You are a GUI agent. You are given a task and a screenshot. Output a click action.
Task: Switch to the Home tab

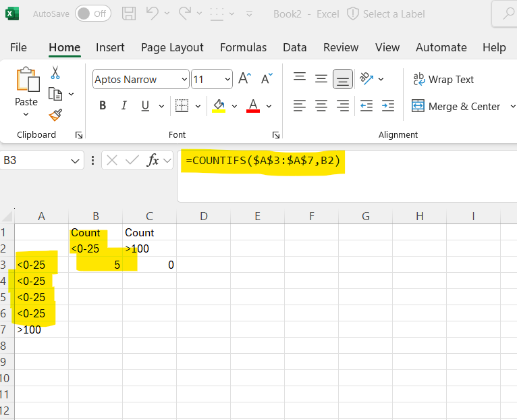coord(65,47)
